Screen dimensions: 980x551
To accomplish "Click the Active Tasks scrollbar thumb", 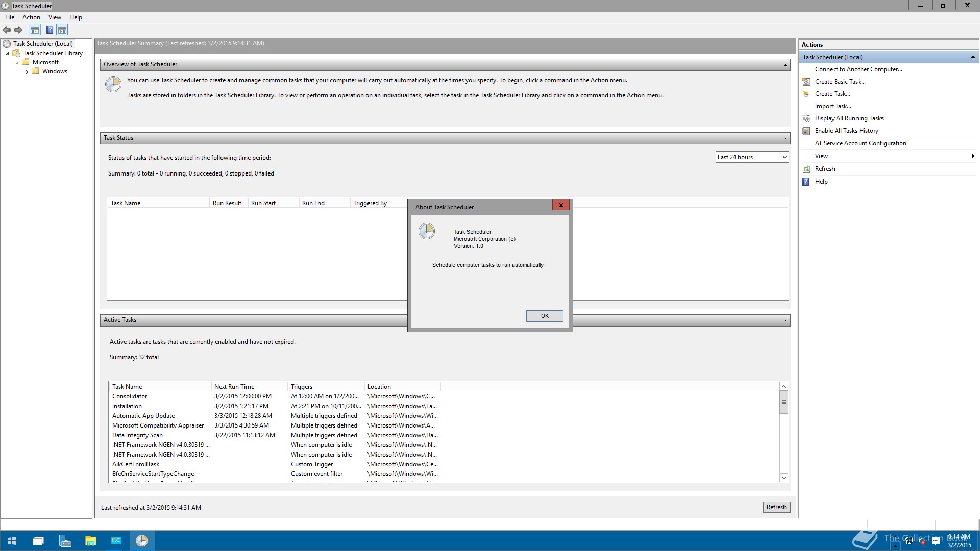I will click(783, 403).
